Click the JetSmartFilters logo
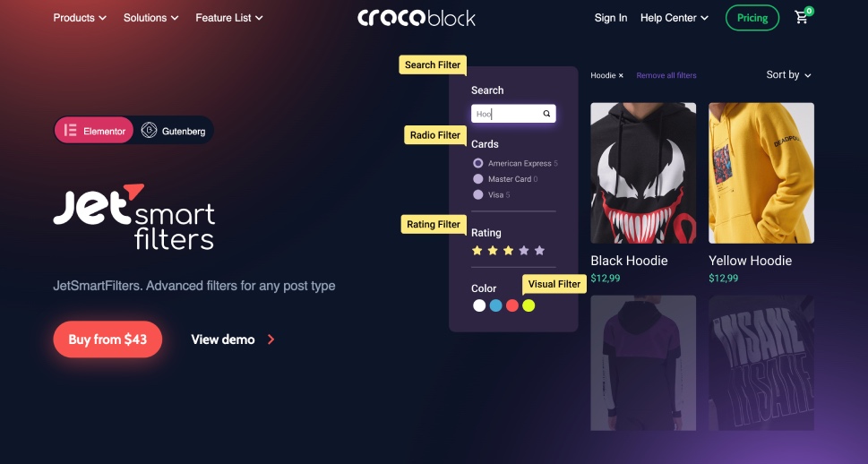The width and height of the screenshot is (868, 464). (x=134, y=217)
